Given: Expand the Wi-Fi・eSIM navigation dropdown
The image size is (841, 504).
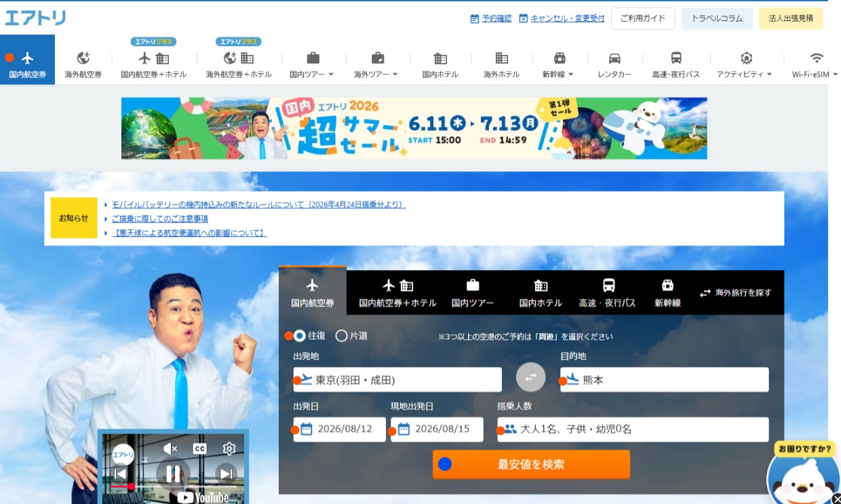Looking at the screenshot, I should [816, 65].
